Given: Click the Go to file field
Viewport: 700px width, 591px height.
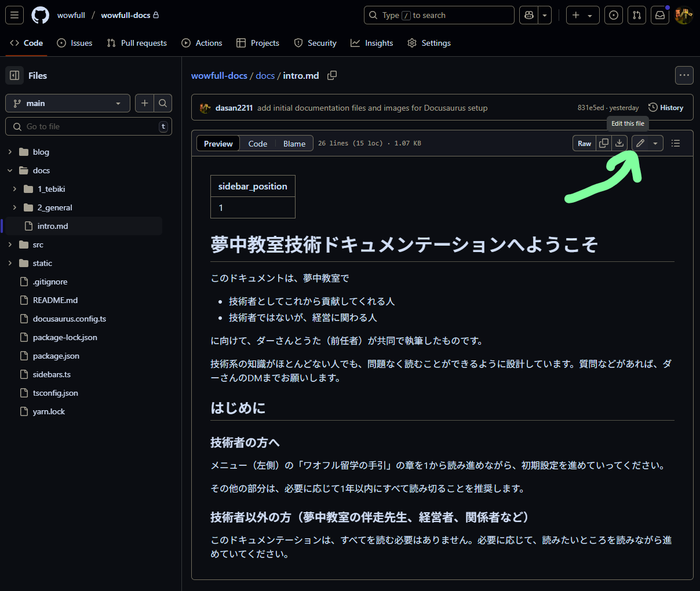Looking at the screenshot, I should [x=88, y=126].
